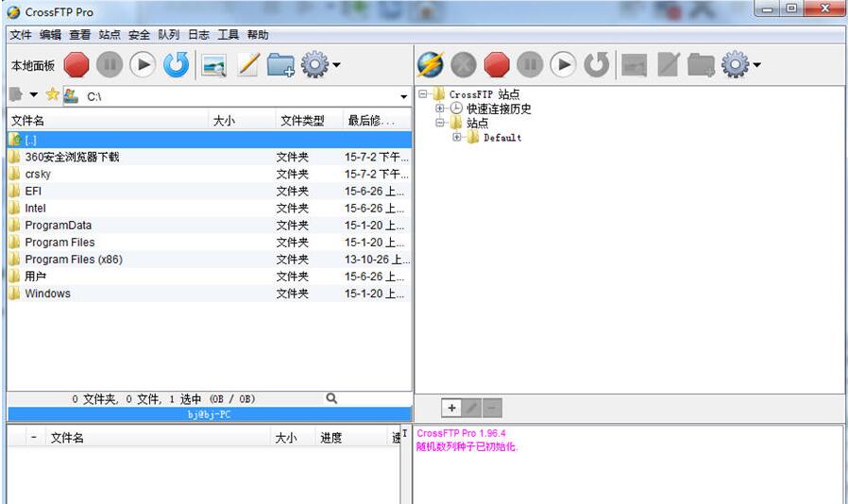Viewport: 848px width, 504px height.
Task: Click the yellow star favorites icon
Action: click(52, 95)
